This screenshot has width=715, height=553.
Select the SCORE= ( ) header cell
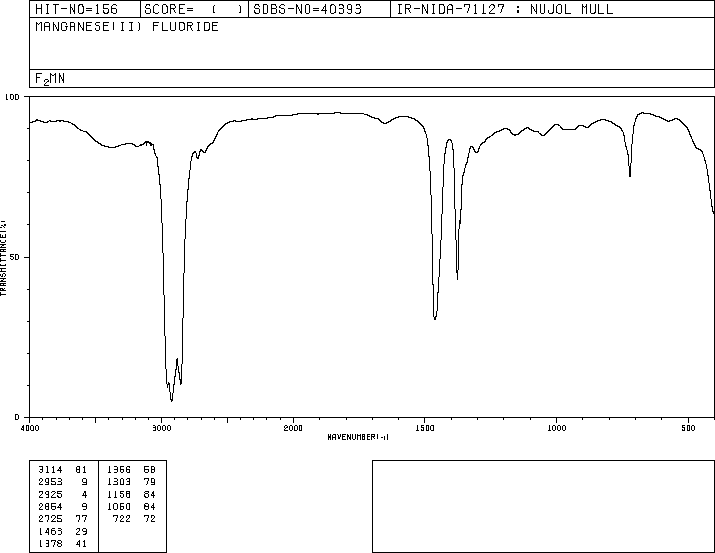coord(193,9)
